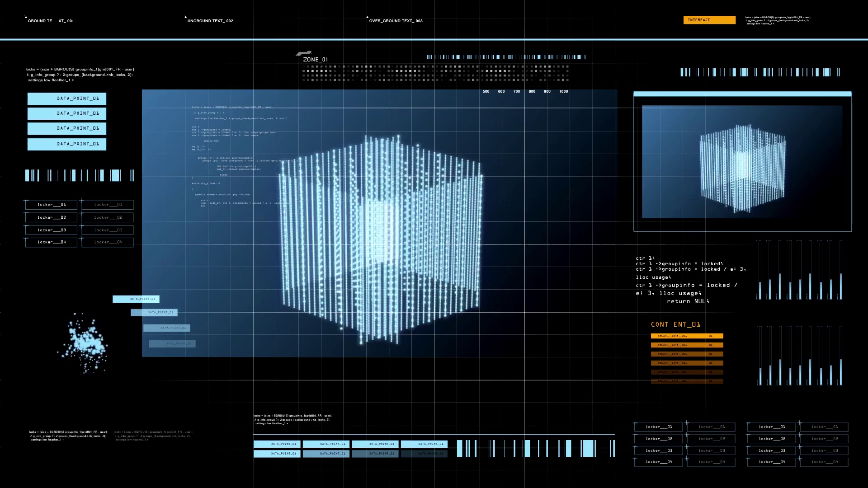Image resolution: width=868 pixels, height=488 pixels.
Task: Click the wide barcode strip at bottom center
Action: (x=536, y=449)
